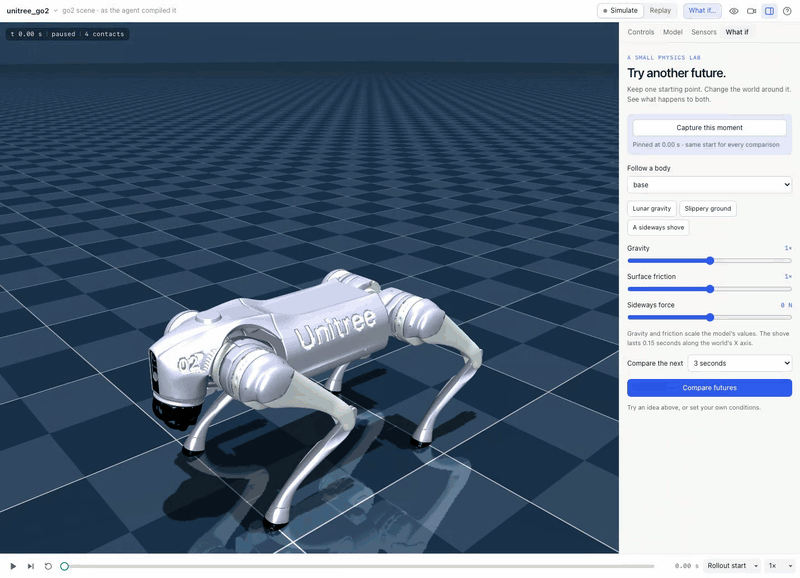Click the '4 contacts' status text
This screenshot has height=578, width=800.
click(x=104, y=34)
